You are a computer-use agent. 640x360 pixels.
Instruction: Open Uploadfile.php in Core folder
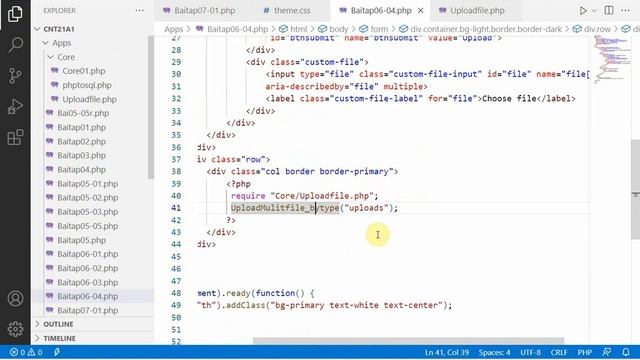89,99
